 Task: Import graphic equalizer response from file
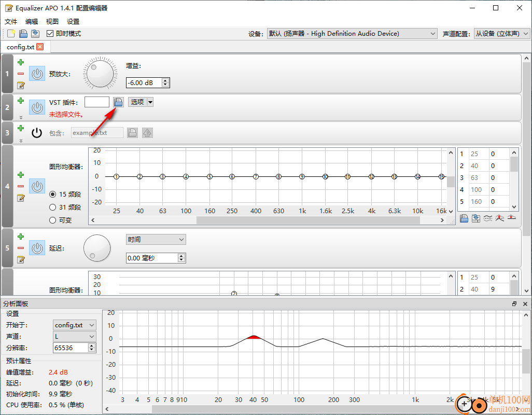(464, 218)
